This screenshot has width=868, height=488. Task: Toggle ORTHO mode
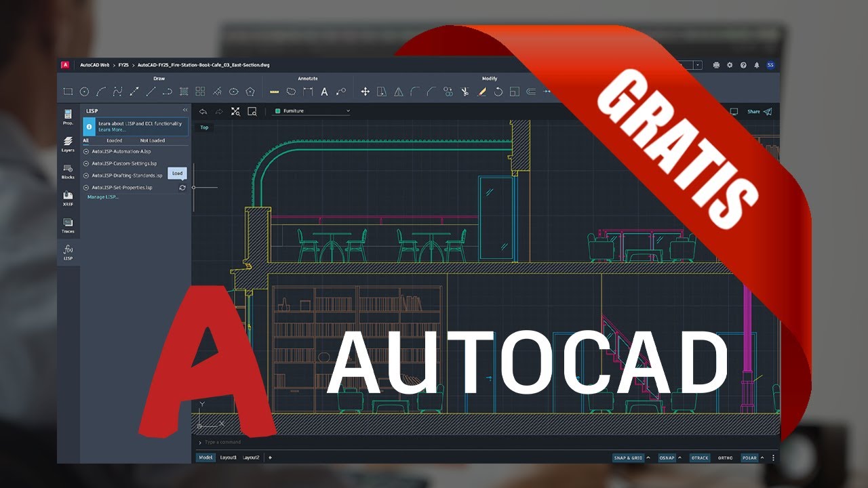coord(726,458)
